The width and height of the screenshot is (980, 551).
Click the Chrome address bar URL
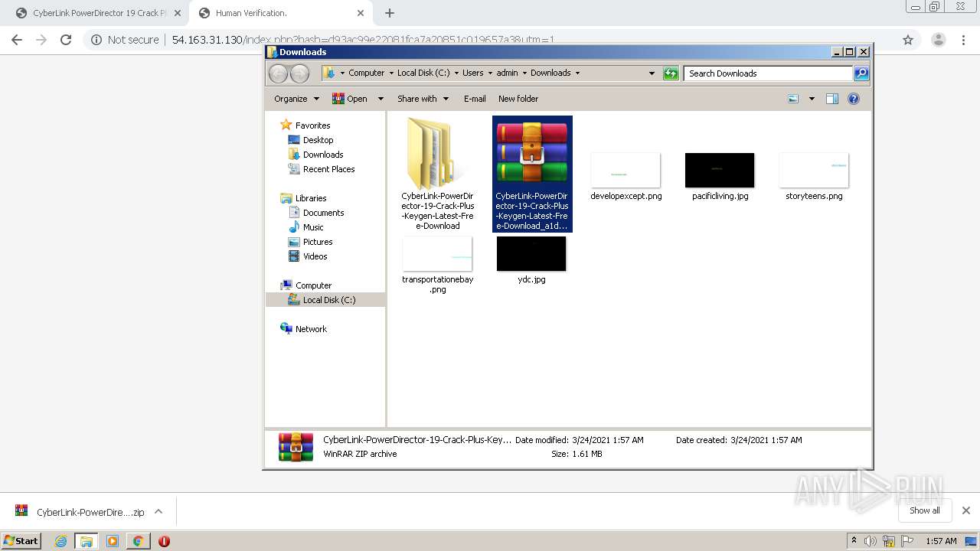(x=363, y=40)
